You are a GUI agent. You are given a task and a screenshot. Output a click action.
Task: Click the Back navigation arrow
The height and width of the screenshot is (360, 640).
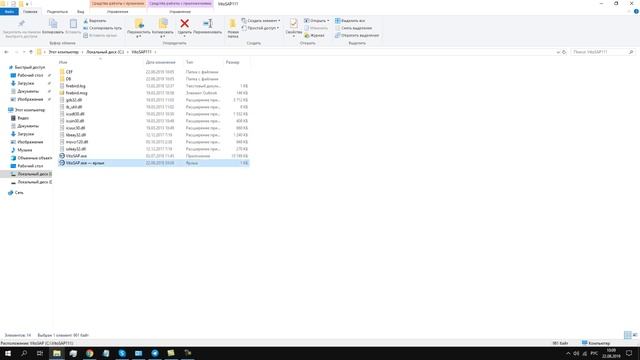[6, 52]
